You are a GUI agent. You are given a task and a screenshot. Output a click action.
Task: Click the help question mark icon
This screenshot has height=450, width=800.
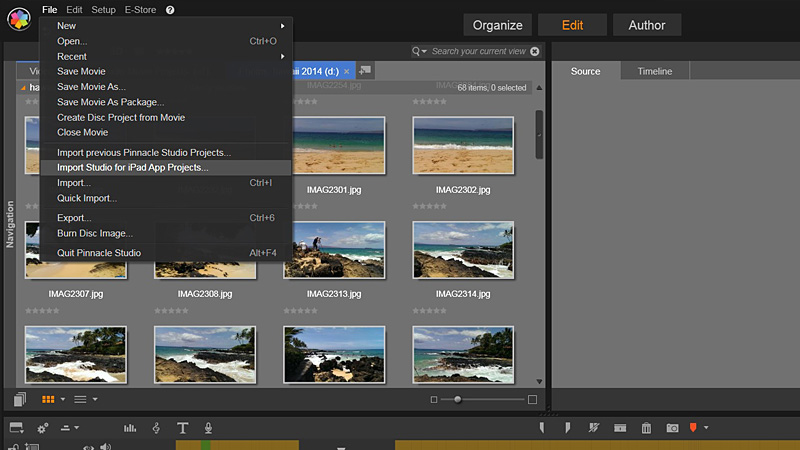(x=170, y=9)
